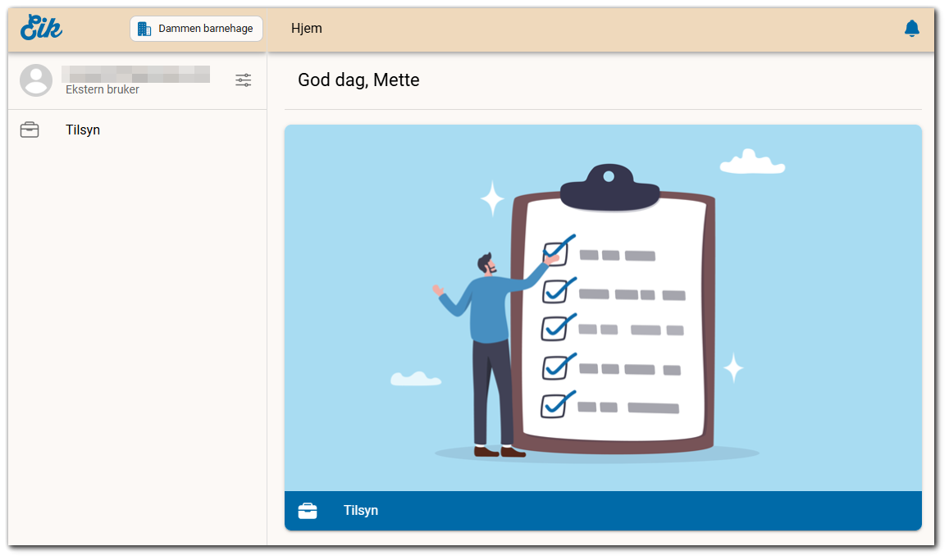This screenshot has height=560, width=949.
Task: Click the Ekstern bruker text
Action: pyautogui.click(x=103, y=90)
